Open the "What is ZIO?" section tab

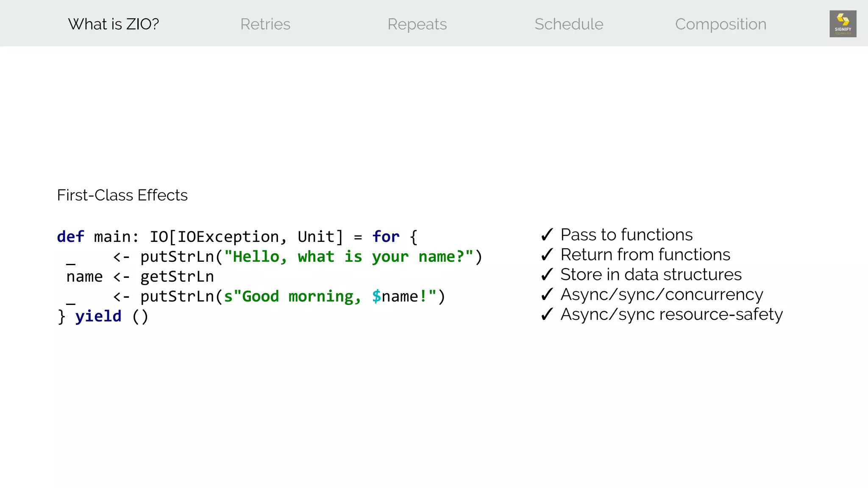114,24
